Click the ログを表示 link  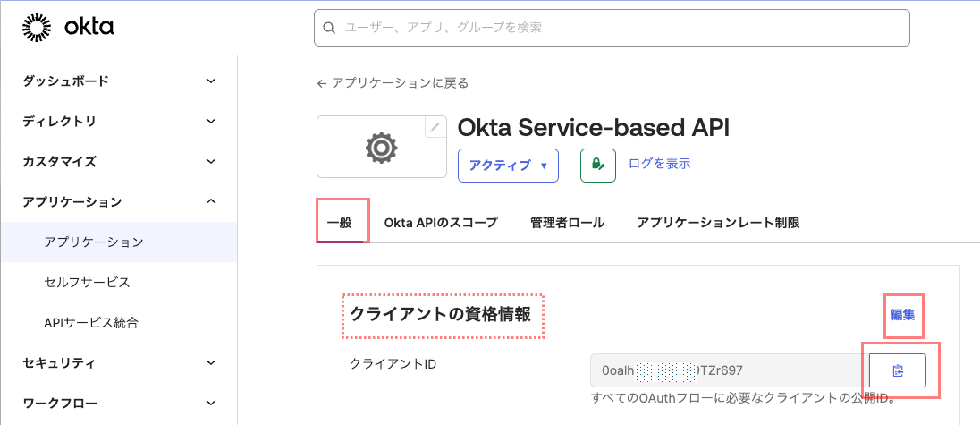click(x=659, y=164)
